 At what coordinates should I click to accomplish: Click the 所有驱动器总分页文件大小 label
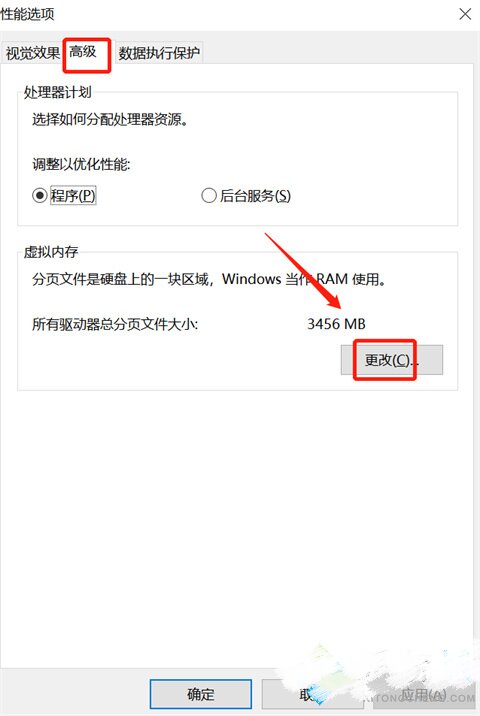pos(115,324)
